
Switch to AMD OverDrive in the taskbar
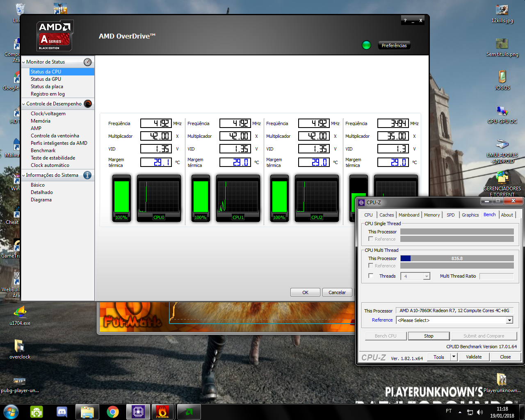coord(189,412)
